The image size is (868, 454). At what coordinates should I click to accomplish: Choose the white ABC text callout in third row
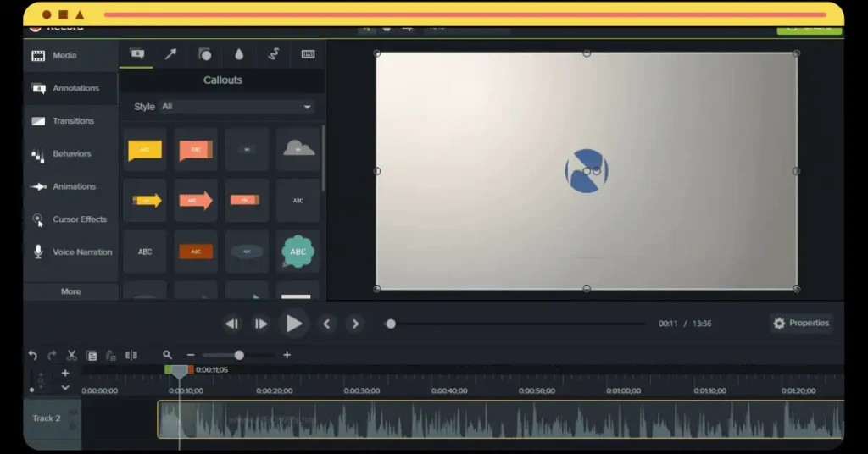point(145,252)
